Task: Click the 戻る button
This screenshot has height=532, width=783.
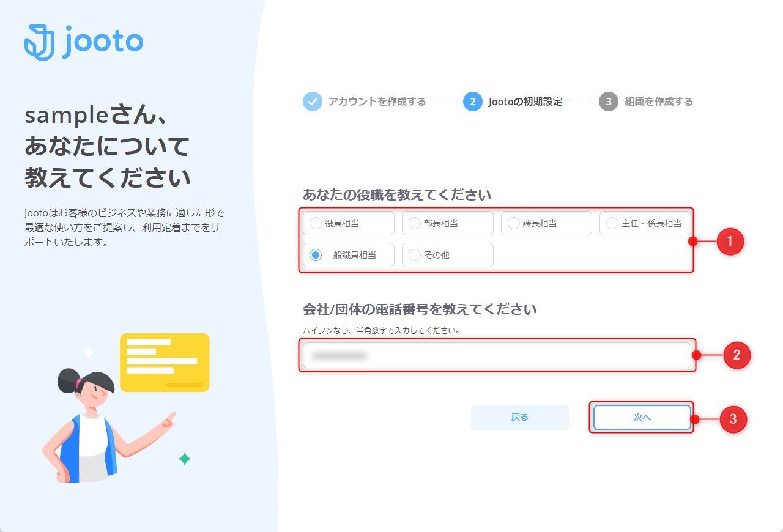Action: [519, 417]
